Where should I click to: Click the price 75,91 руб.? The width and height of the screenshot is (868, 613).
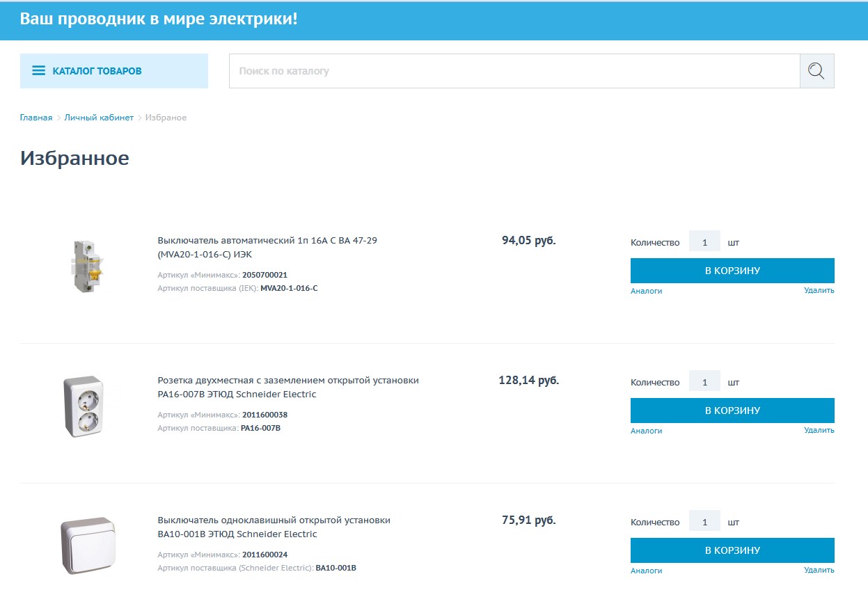[x=529, y=520]
